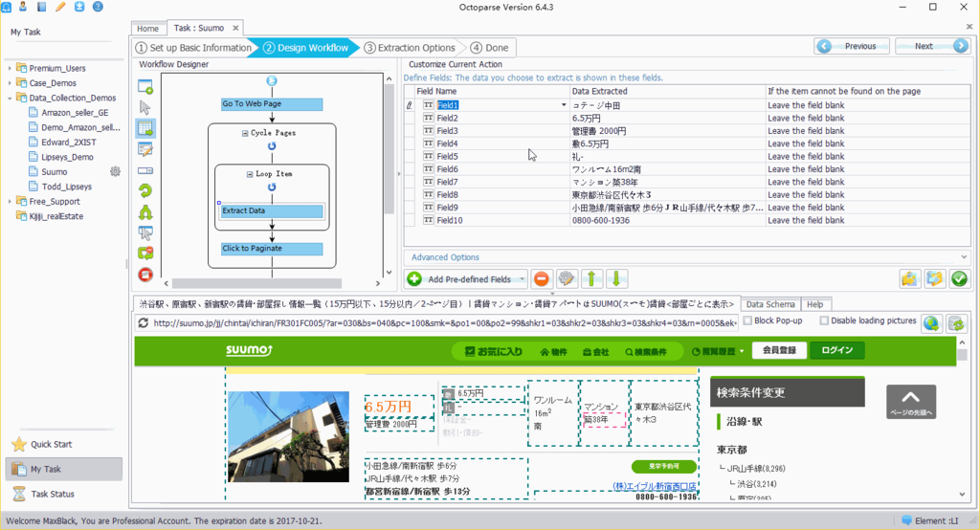Select the End Loop tool

pyautogui.click(x=145, y=254)
